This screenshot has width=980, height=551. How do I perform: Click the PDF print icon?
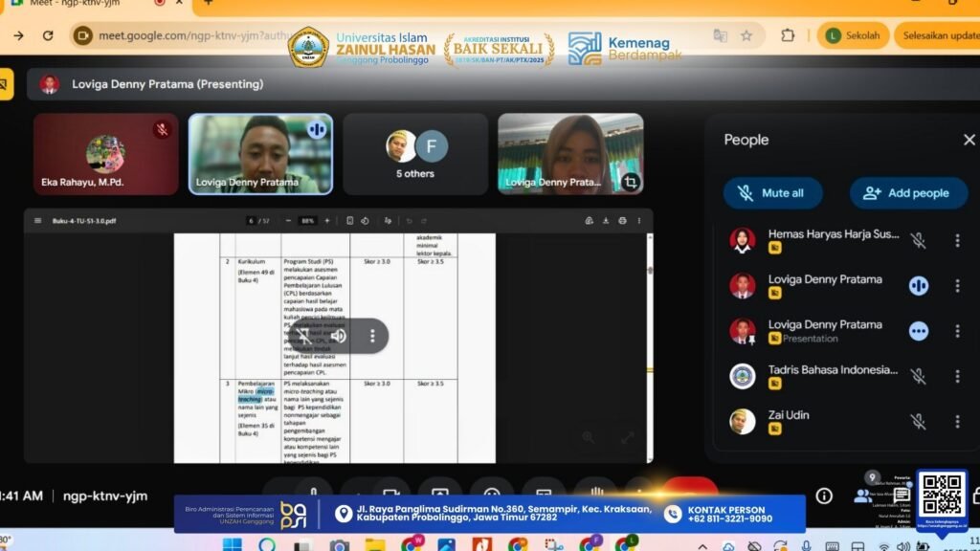(x=622, y=221)
